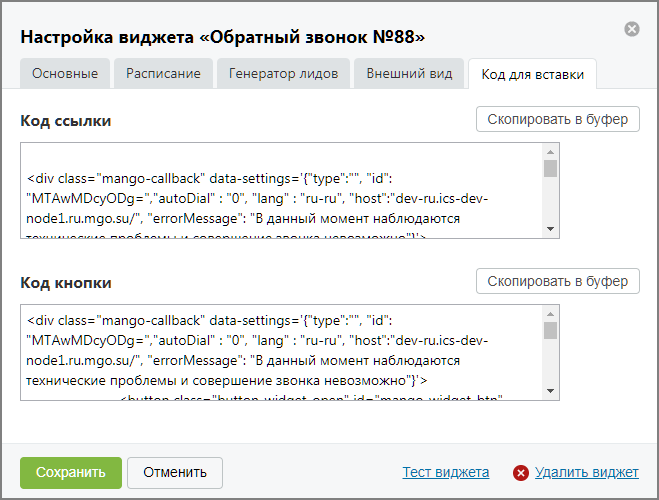Click scroll-up arrow in Код ссылки box
659x500 pixels.
[551, 152]
